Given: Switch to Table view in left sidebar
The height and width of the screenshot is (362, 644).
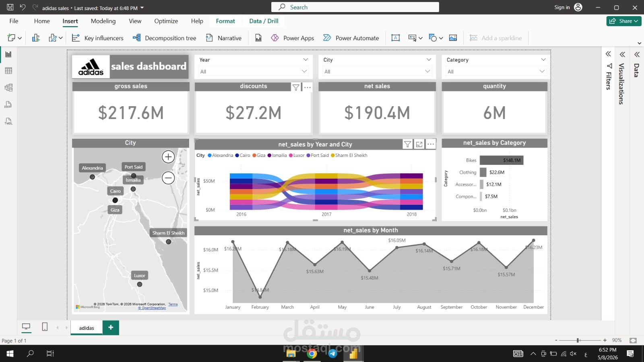Looking at the screenshot, I should [8, 71].
